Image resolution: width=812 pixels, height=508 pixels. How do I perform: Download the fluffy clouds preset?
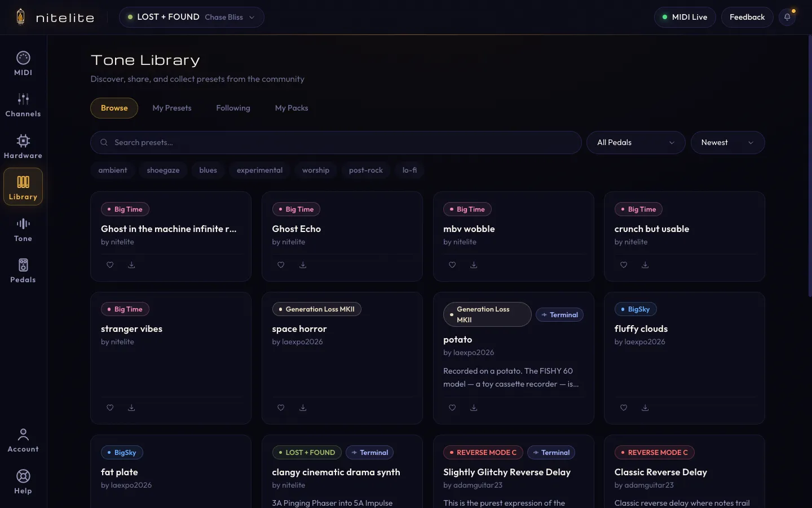click(x=645, y=408)
